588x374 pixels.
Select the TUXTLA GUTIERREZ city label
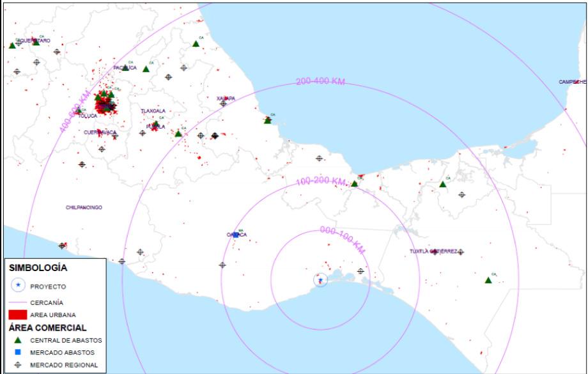coord(433,251)
